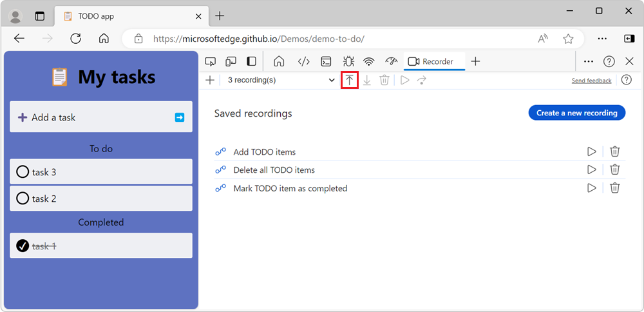Viewport: 644px width, 312px height.
Task: Delete the Add TODO items recording
Action: 614,151
